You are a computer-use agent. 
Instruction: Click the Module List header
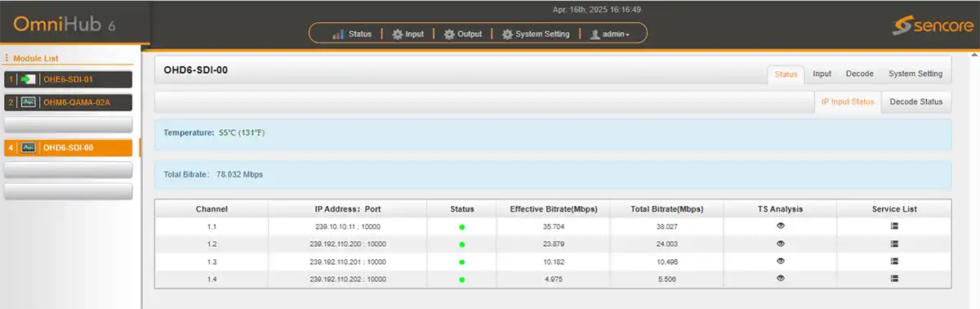pos(35,58)
